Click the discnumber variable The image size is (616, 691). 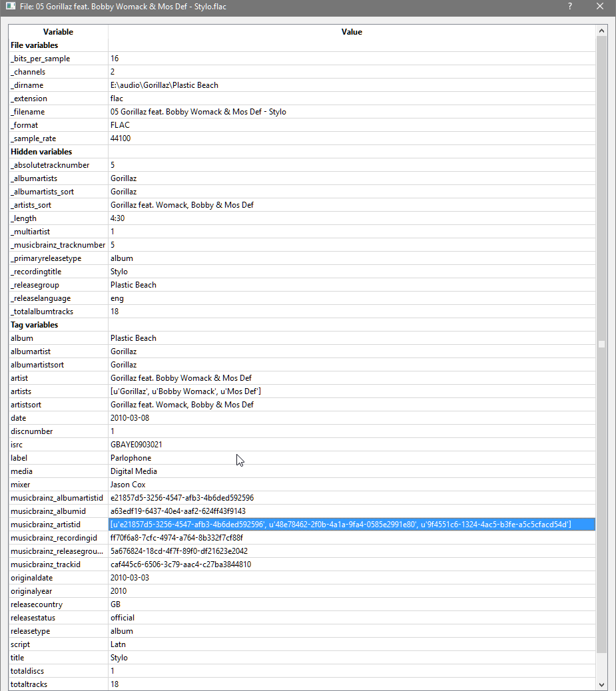pyautogui.click(x=31, y=431)
